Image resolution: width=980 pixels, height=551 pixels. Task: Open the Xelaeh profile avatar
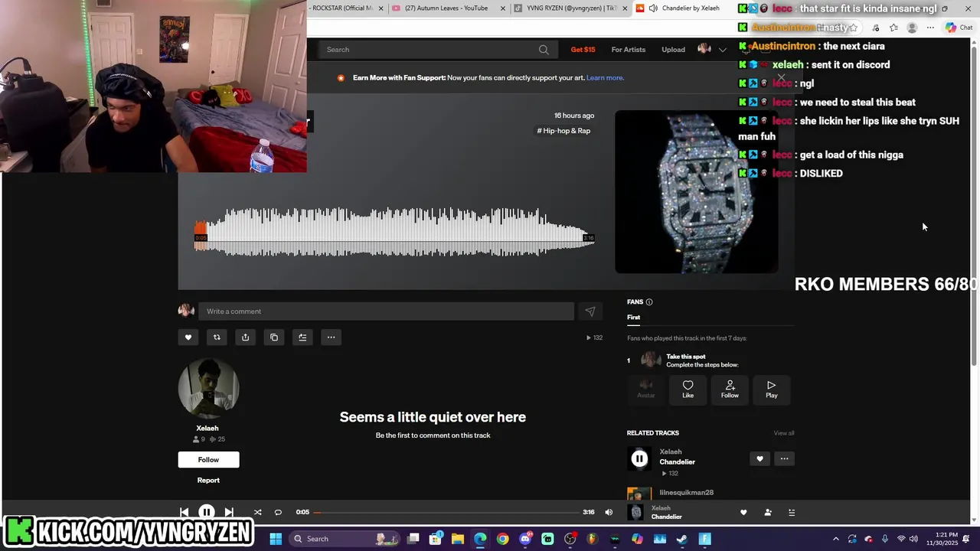(x=208, y=388)
